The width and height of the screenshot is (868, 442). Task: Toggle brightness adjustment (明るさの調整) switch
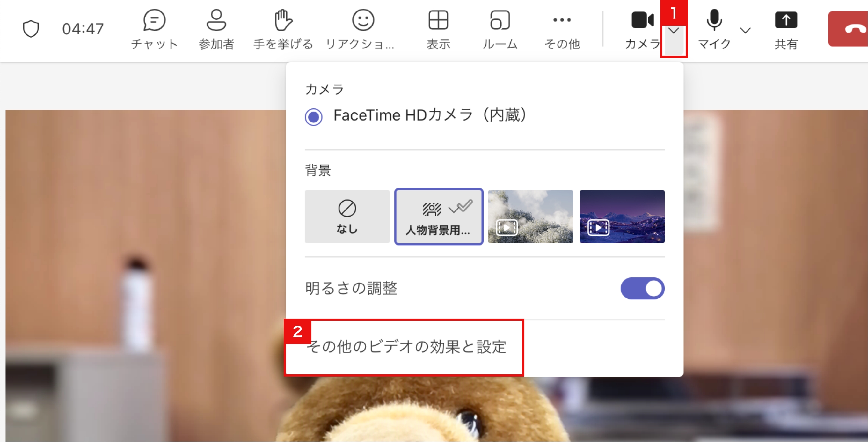pos(642,288)
